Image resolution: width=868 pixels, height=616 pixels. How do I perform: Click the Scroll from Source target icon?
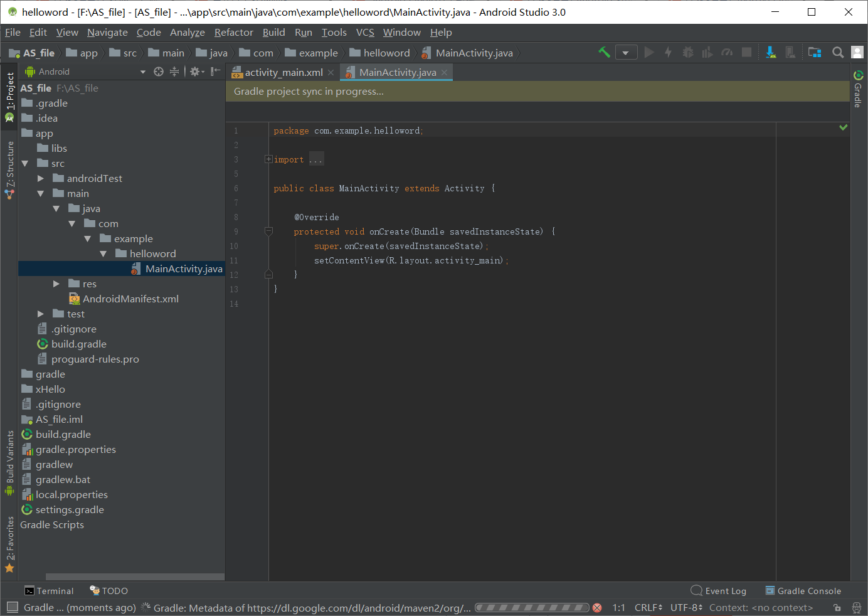(x=159, y=72)
